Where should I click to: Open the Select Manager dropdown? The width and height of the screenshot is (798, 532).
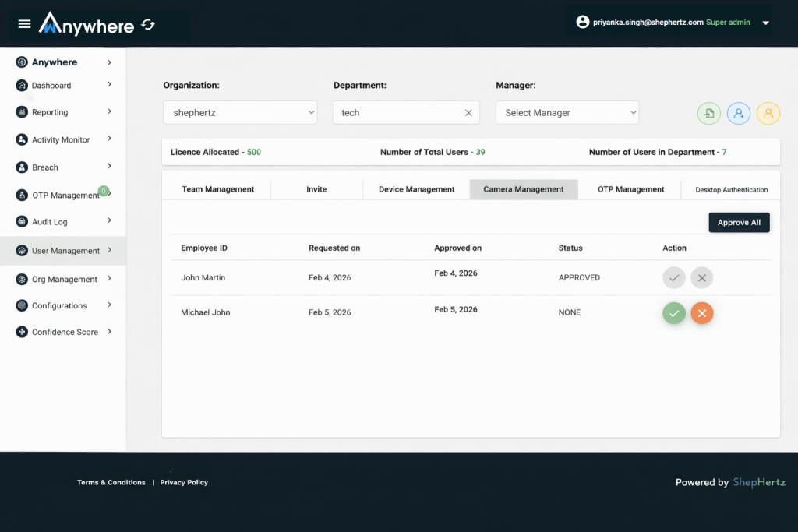[x=567, y=113]
